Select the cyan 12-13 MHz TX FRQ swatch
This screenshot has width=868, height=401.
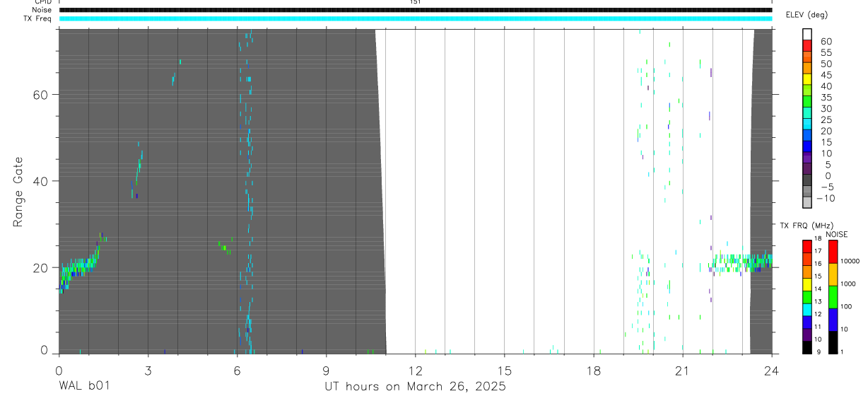point(807,310)
